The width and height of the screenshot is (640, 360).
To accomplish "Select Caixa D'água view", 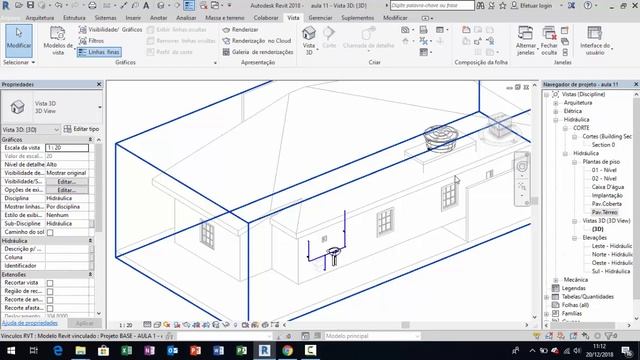I will tap(608, 187).
